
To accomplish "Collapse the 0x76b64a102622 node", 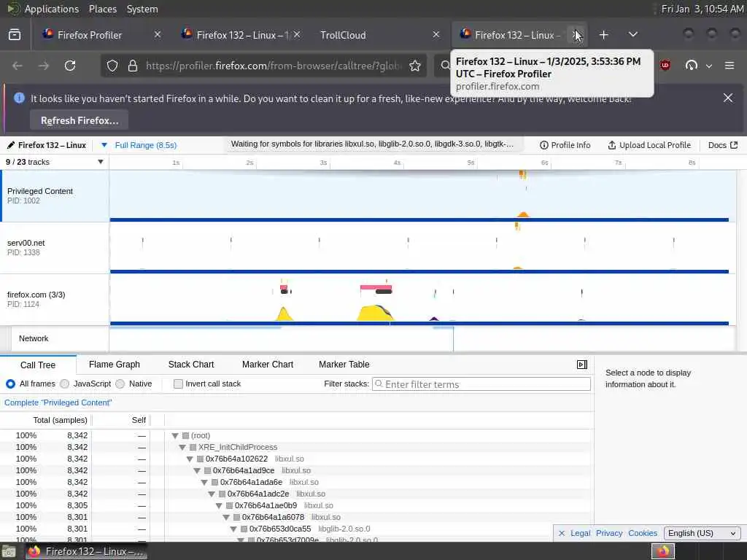I will 190,459.
